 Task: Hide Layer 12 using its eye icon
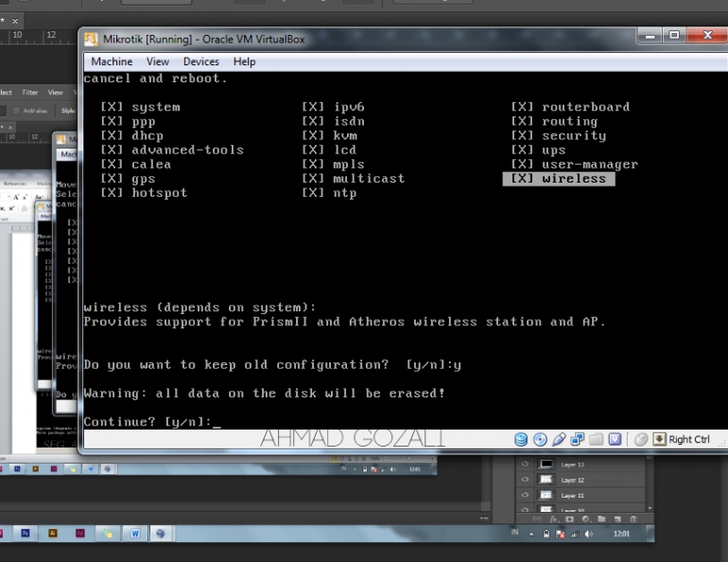[x=524, y=480]
